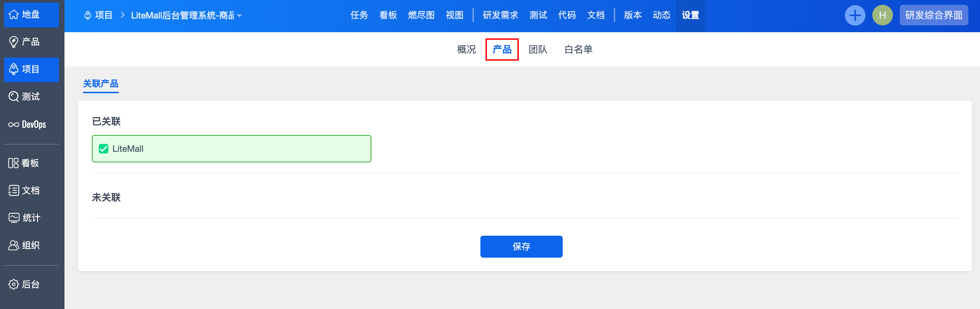
Task: Open the 研发需求 menu
Action: (x=500, y=15)
